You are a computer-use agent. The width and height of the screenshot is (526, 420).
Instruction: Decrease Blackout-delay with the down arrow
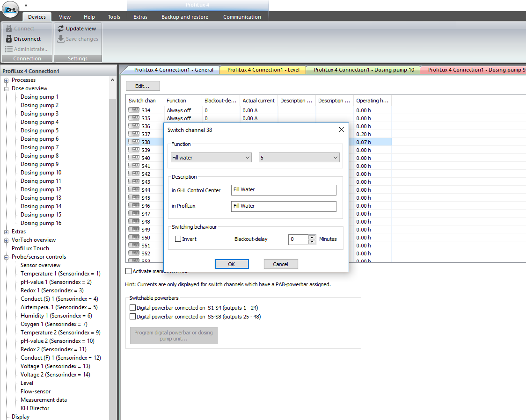(312, 242)
